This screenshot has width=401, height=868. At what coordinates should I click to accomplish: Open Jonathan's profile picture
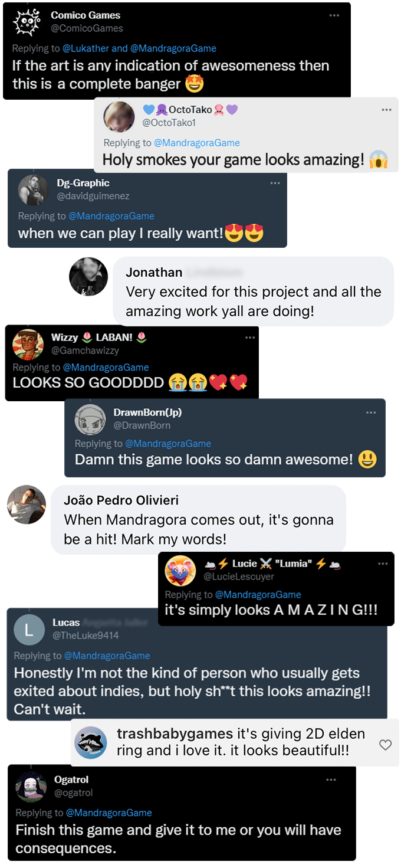click(89, 276)
